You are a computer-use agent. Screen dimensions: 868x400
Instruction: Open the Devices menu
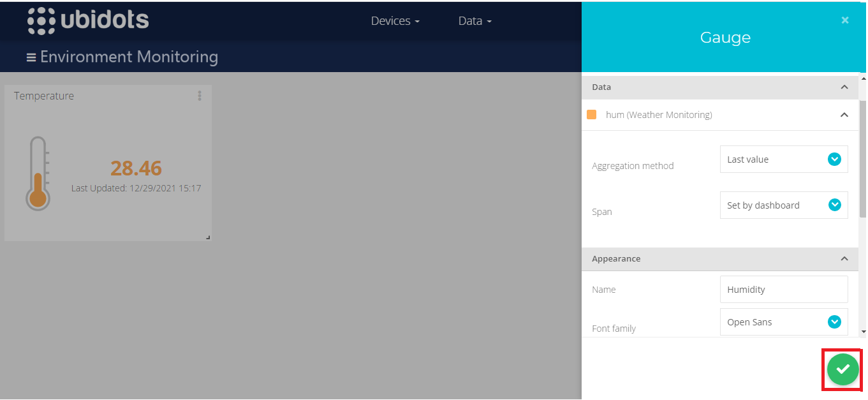coord(395,21)
